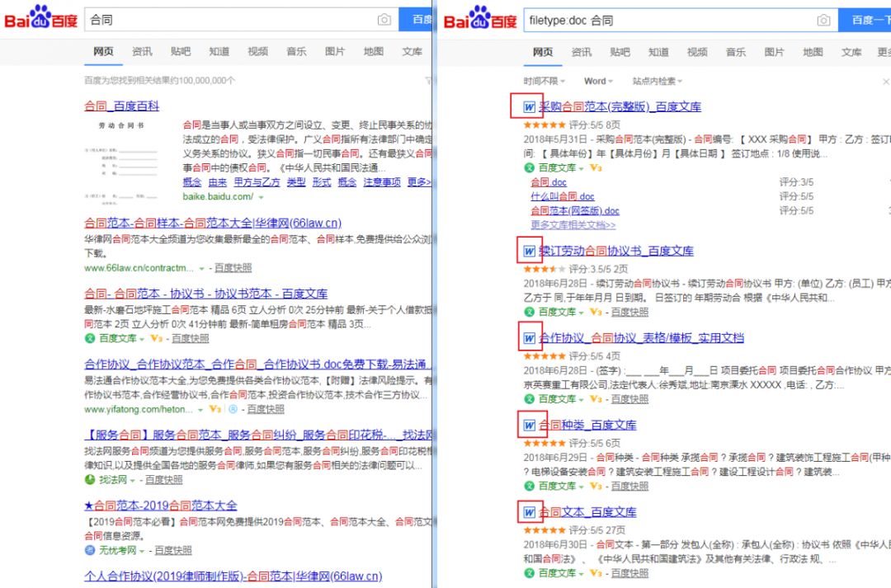Open 采购合同范本(完整版)_百度文库 link
Screen dimensions: 891x588
[x=620, y=107]
